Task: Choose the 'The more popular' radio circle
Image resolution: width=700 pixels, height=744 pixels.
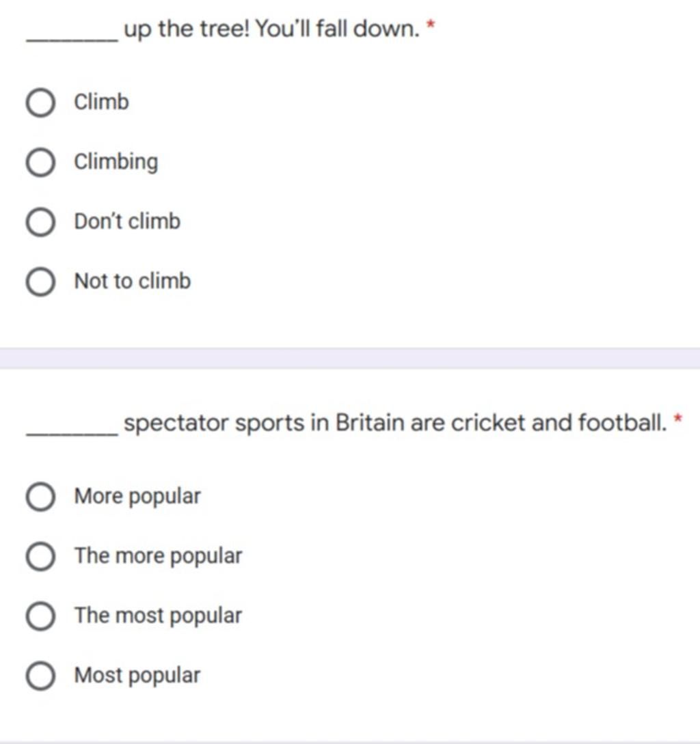Action: click(x=40, y=556)
